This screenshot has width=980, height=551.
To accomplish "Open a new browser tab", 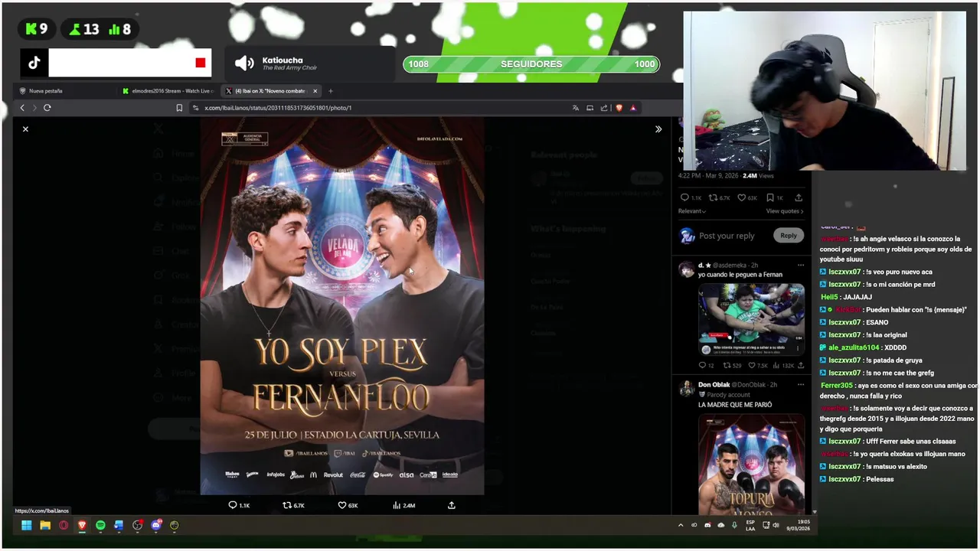I will 331,91.
